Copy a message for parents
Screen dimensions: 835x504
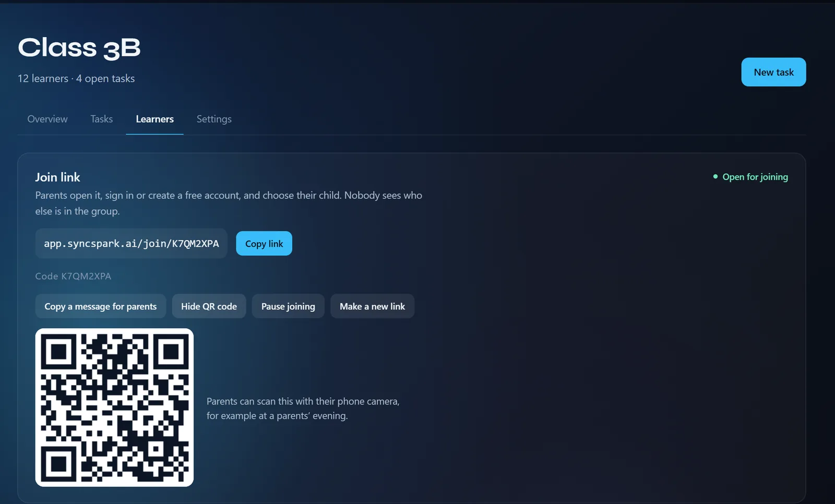point(101,306)
